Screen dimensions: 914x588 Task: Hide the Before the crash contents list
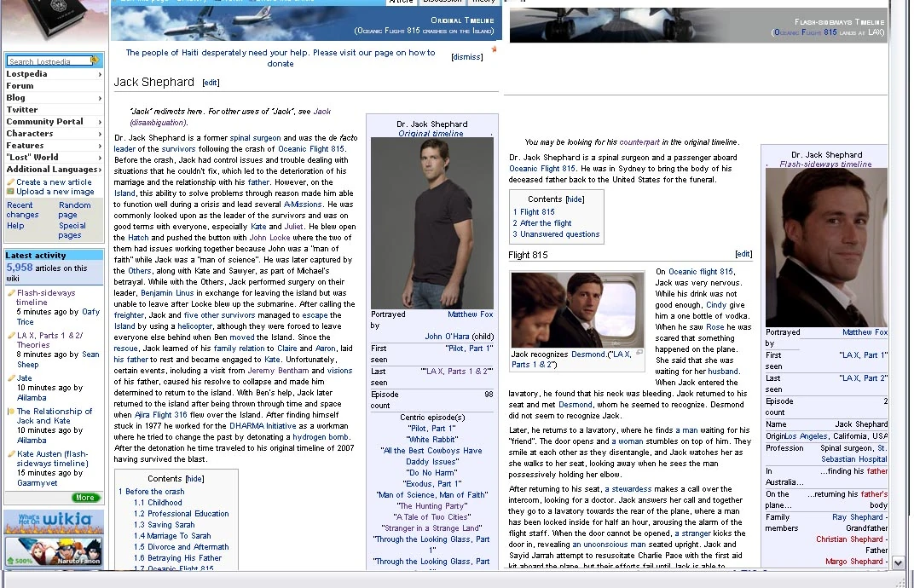coord(194,478)
